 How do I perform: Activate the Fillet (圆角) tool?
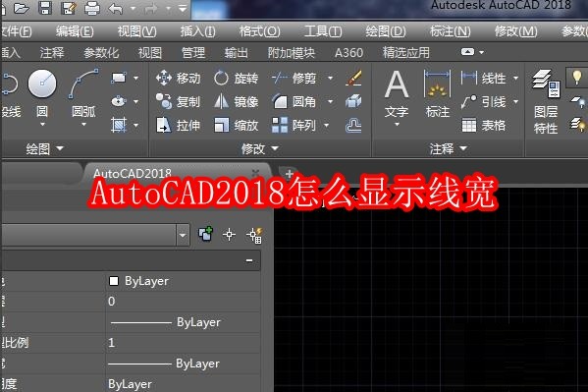pyautogui.click(x=294, y=101)
